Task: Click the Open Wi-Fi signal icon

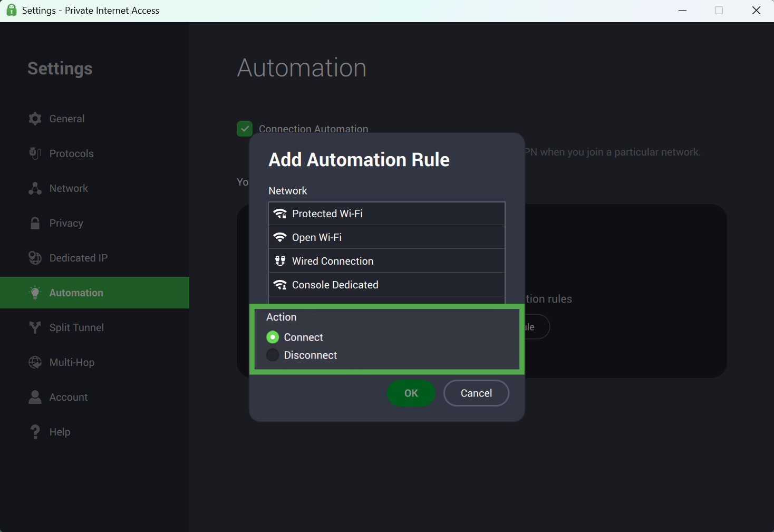Action: click(280, 237)
